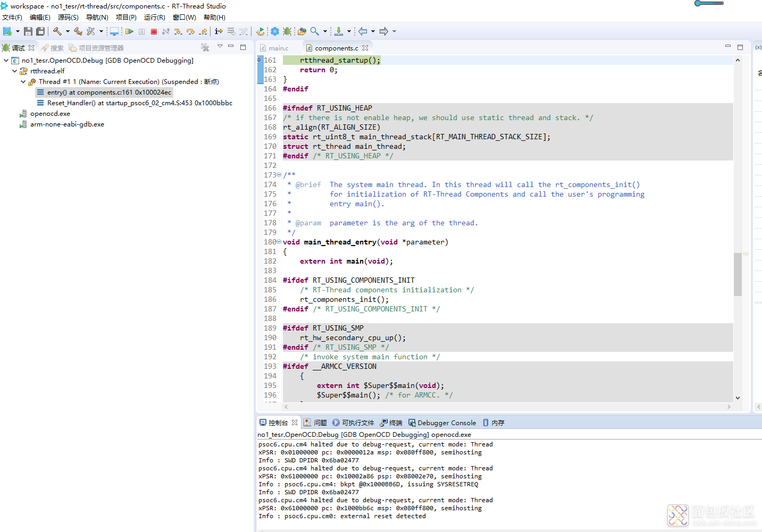The height and width of the screenshot is (532, 762).
Task: Switch to 搜索 view tab
Action: click(52, 48)
